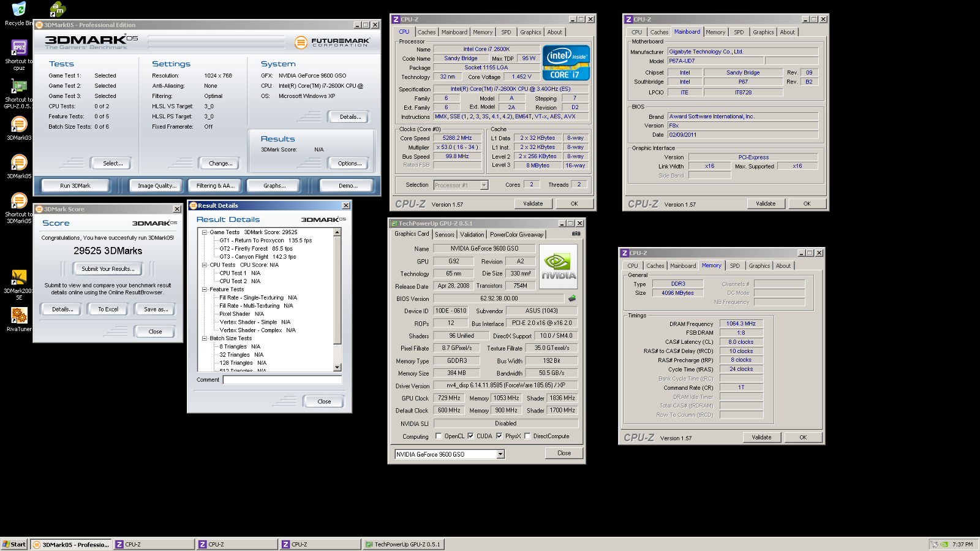Click the Submit Your Results... button
The image size is (980, 551).
click(x=108, y=268)
